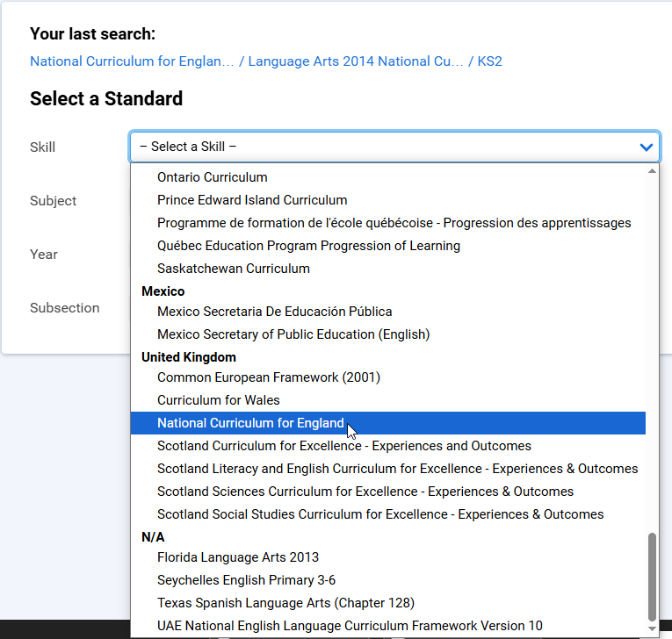Follow the KS2 breadcrumb link
This screenshot has height=639, width=672.
489,61
